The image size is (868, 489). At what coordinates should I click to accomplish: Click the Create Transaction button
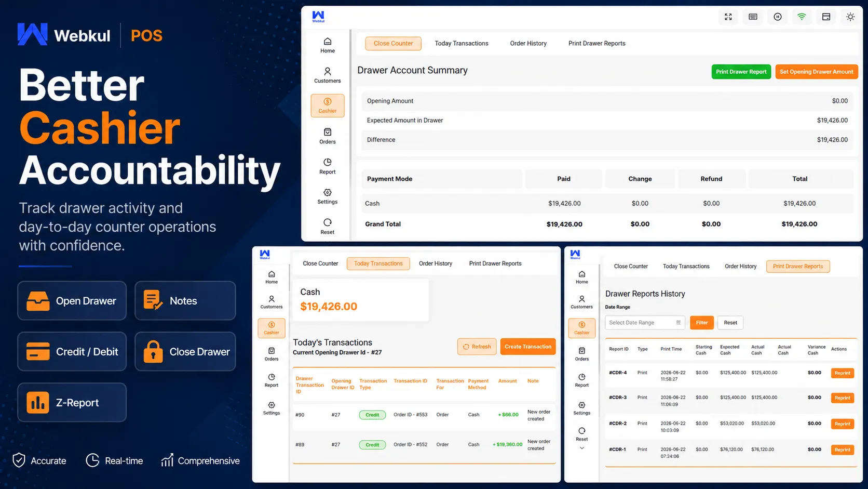[x=528, y=347]
